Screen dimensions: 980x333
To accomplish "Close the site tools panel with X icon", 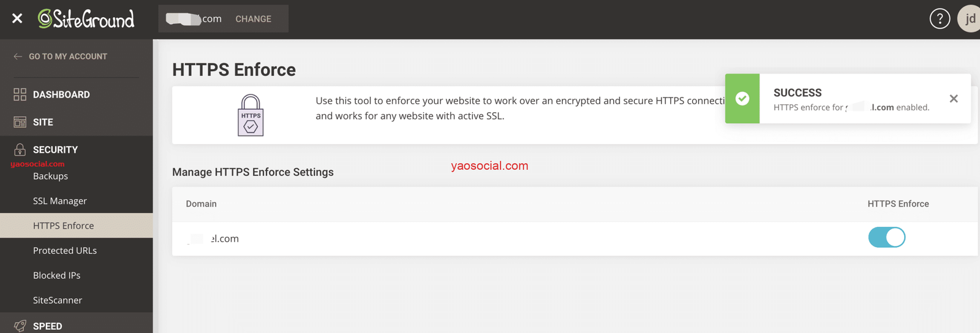I will [x=17, y=18].
